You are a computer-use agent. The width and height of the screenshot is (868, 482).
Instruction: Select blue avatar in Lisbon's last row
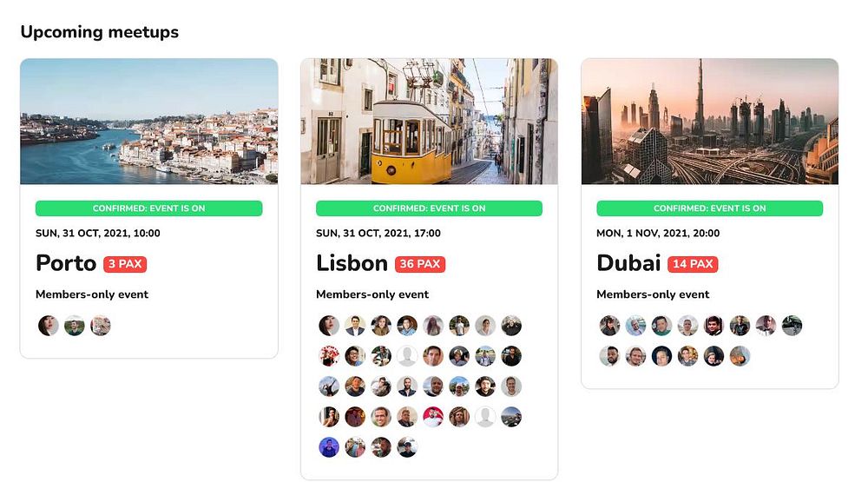(x=329, y=447)
